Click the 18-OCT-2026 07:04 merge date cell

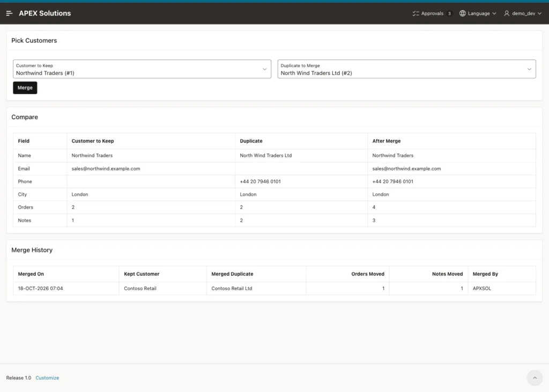pos(66,289)
